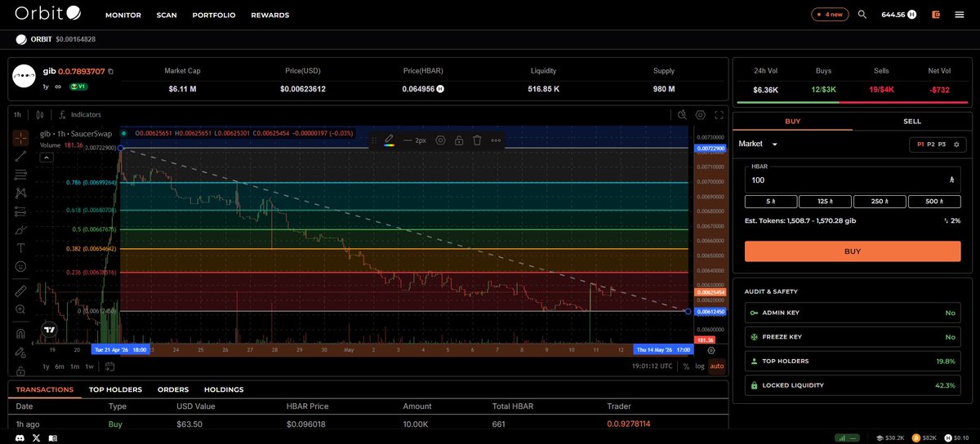This screenshot has width=980, height=444.
Task: Set chart range to 1m
Action: click(74, 366)
